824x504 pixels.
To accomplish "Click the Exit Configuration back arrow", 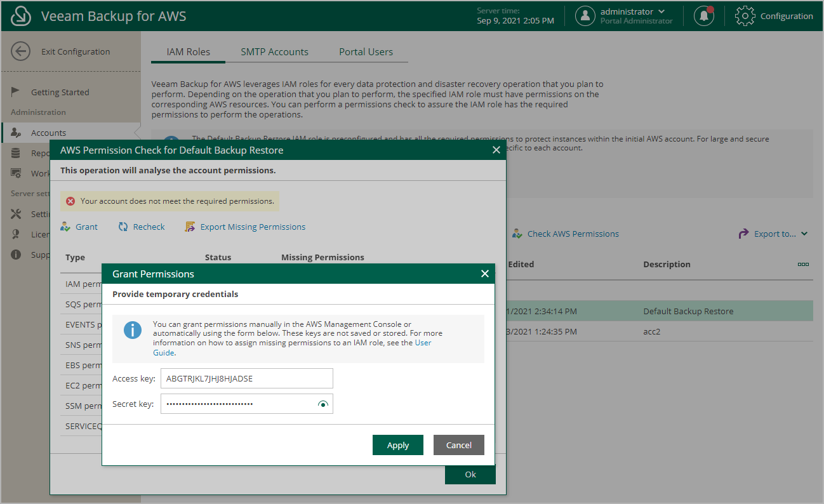I will pos(20,51).
